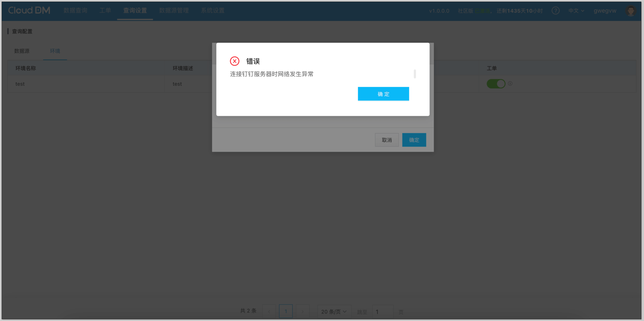Open the help question mark icon

[x=555, y=11]
